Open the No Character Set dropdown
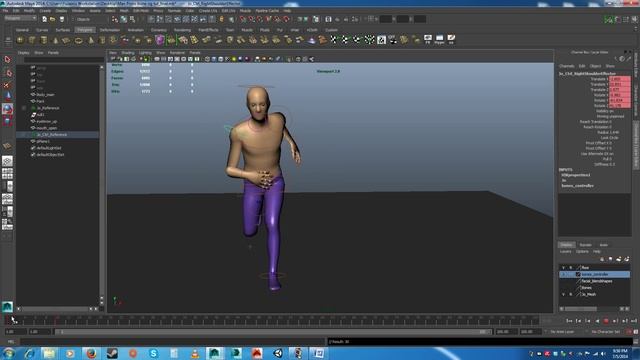 coord(605,332)
